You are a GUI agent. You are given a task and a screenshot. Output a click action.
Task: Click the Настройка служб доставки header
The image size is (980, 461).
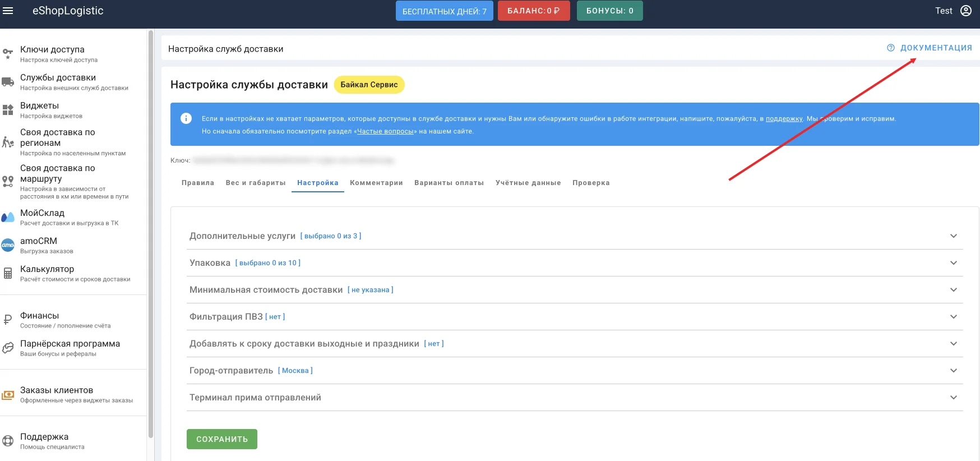(225, 49)
